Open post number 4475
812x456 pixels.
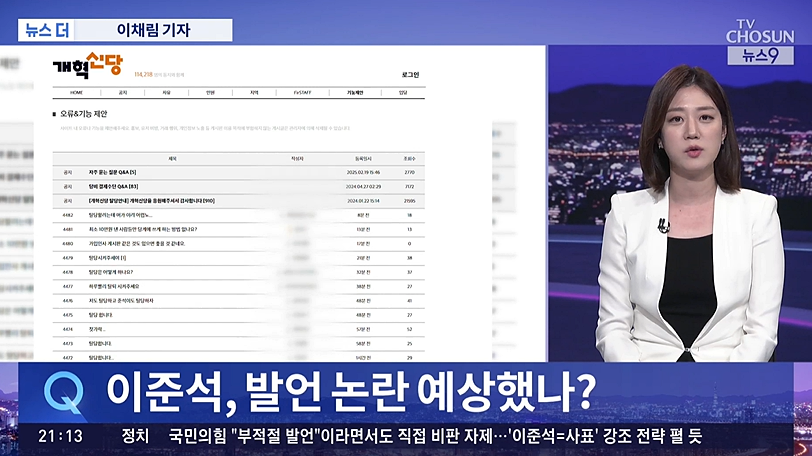(100, 315)
